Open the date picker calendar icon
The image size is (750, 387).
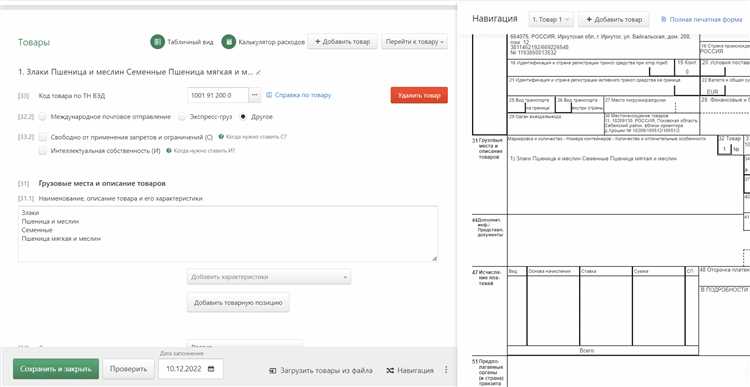pyautogui.click(x=211, y=369)
